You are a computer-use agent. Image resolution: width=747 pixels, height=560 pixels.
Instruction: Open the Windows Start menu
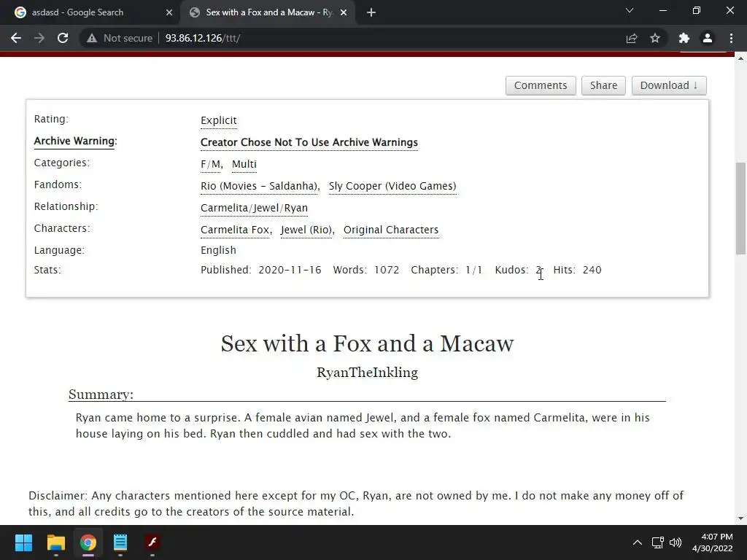tap(23, 542)
